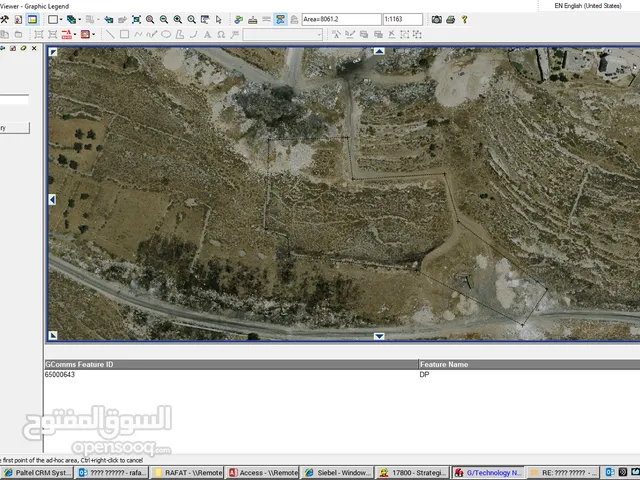Click the EN English (United States) language indicator
Image resolution: width=640 pixels, height=480 pixels.
point(588,6)
